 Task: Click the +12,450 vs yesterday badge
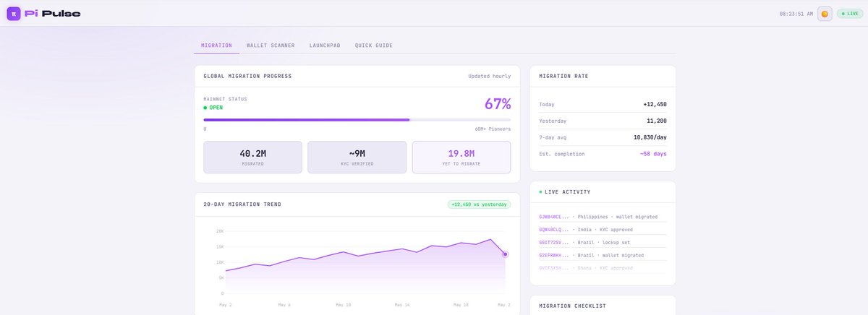(x=480, y=204)
